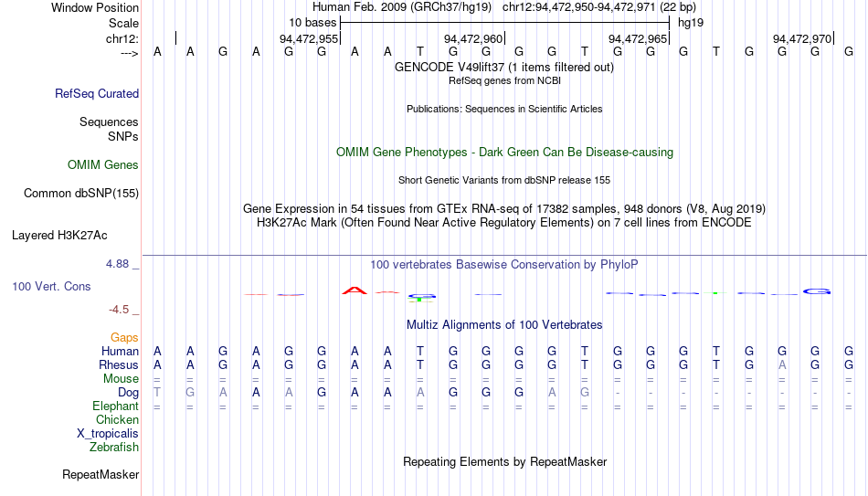
Task: Click the first T in the Dog row
Action: (x=157, y=393)
